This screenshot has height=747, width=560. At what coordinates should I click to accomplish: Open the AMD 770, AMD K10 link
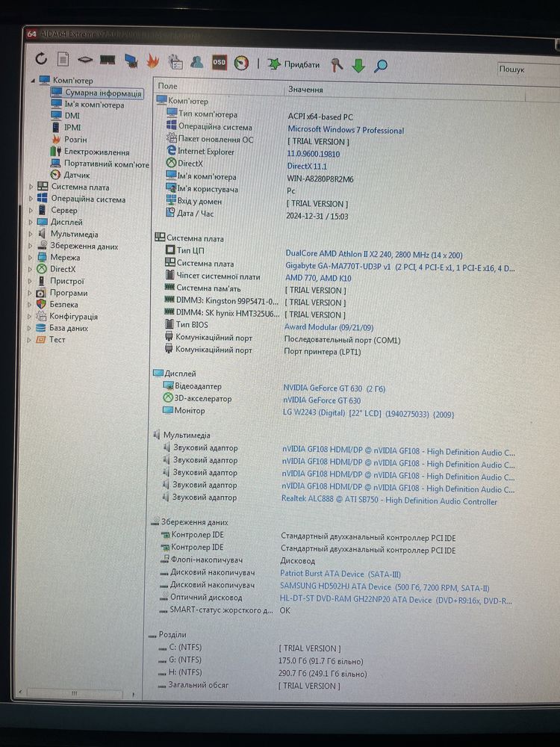(x=318, y=278)
